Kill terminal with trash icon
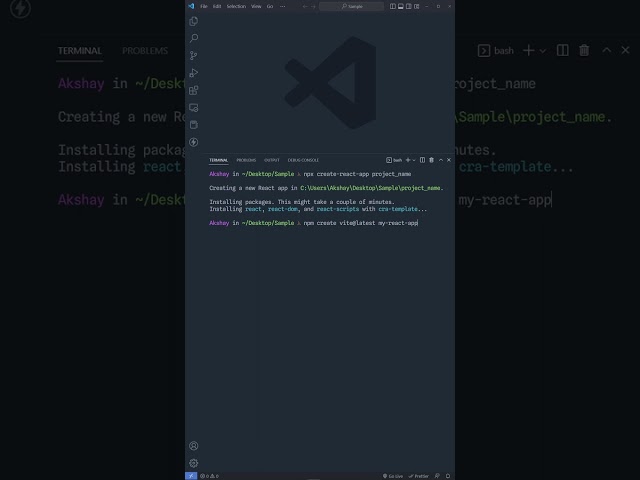Image resolution: width=640 pixels, height=480 pixels. (x=431, y=160)
